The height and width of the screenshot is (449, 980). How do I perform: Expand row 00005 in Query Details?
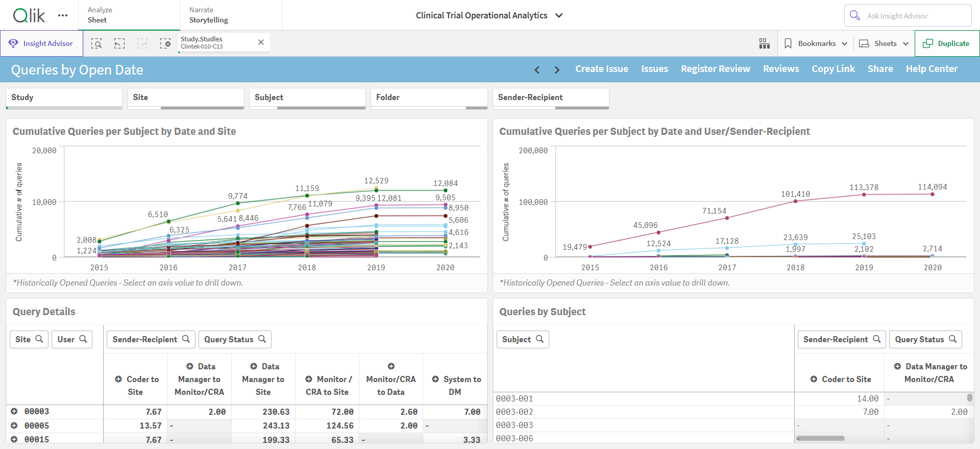click(14, 426)
